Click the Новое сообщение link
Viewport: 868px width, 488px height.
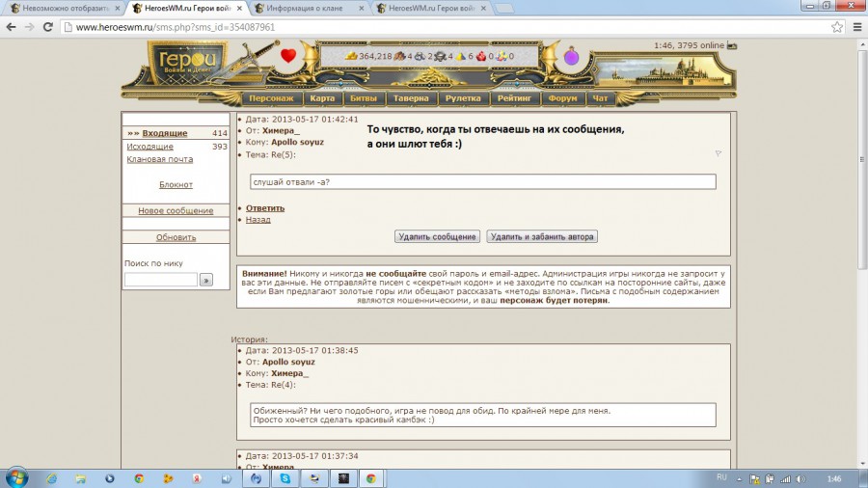click(176, 210)
